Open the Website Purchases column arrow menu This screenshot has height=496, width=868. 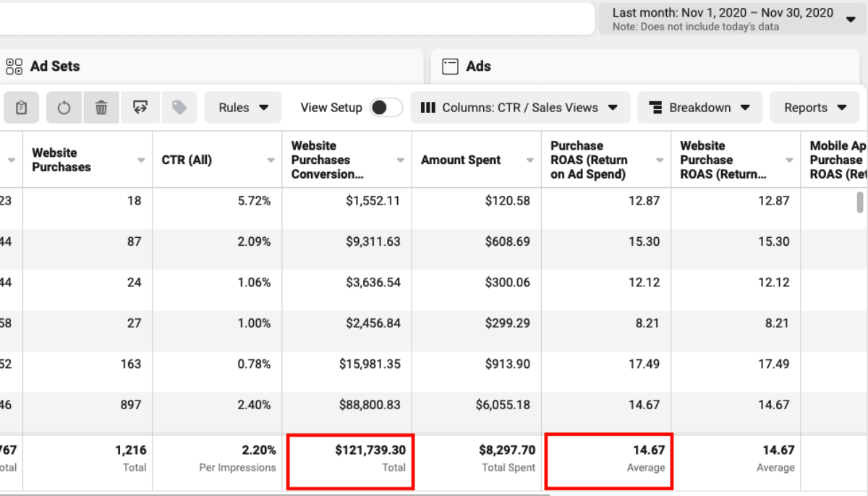coord(141,161)
